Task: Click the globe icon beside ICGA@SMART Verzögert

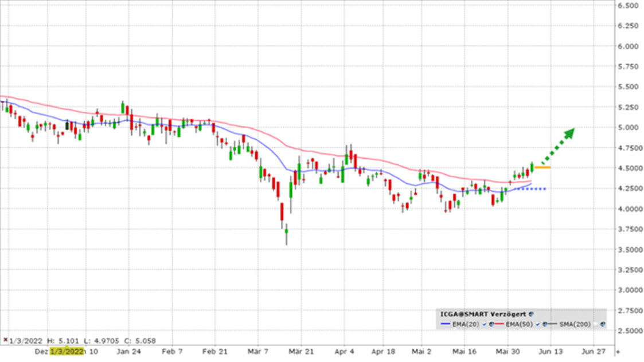Action: point(531,314)
